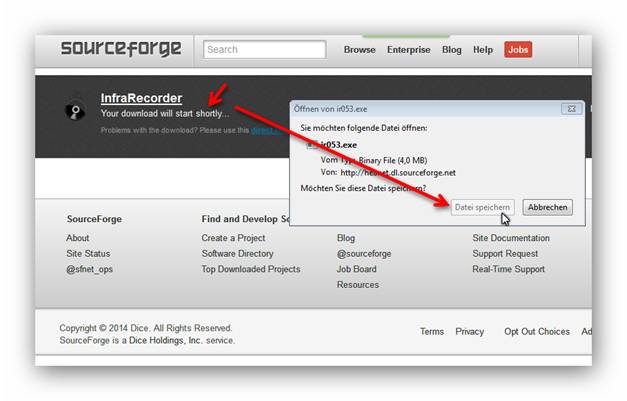627x401 pixels.
Task: Open the footer Blog link
Action: click(x=346, y=238)
